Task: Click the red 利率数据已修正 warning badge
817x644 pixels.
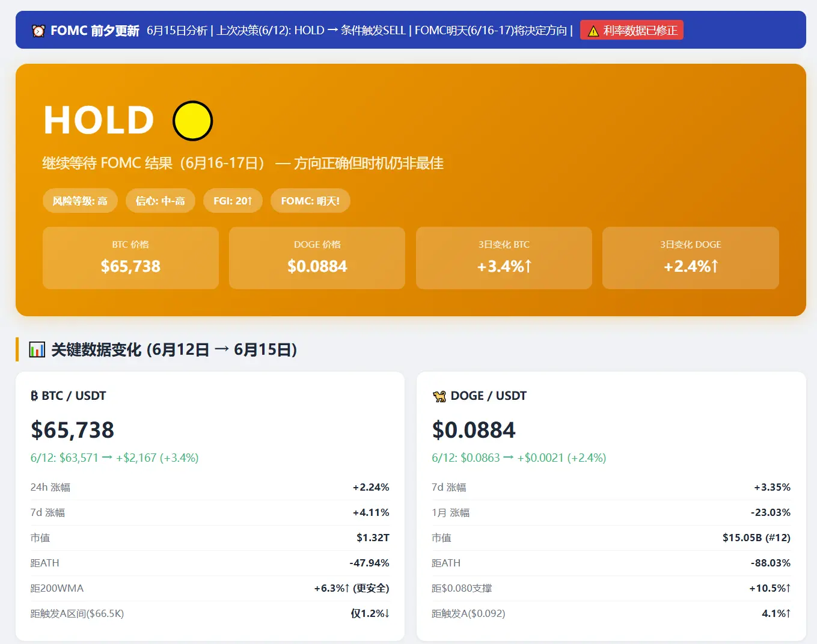Action: [x=632, y=30]
